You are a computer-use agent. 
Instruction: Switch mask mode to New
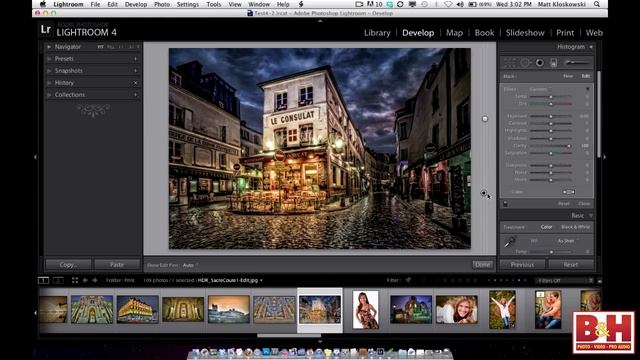(x=568, y=76)
